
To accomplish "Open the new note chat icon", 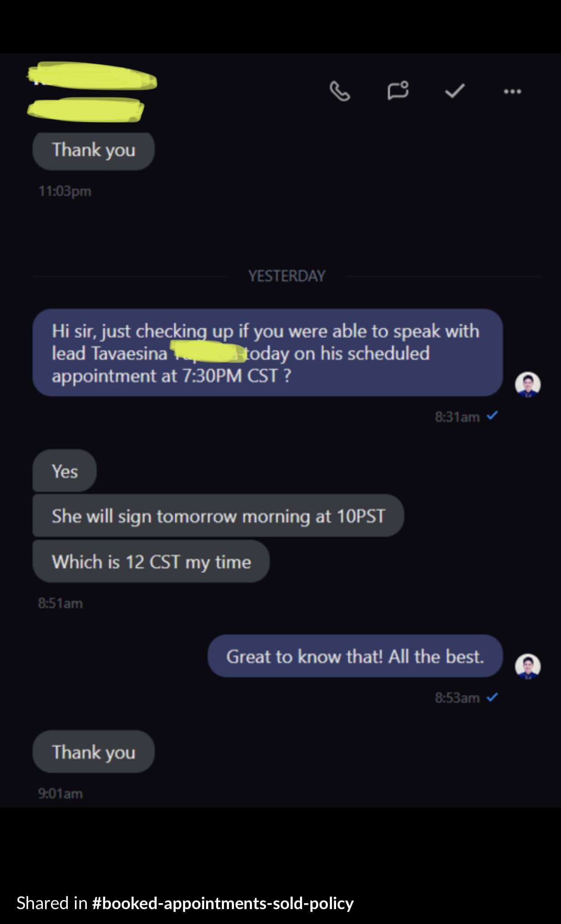I will (398, 90).
